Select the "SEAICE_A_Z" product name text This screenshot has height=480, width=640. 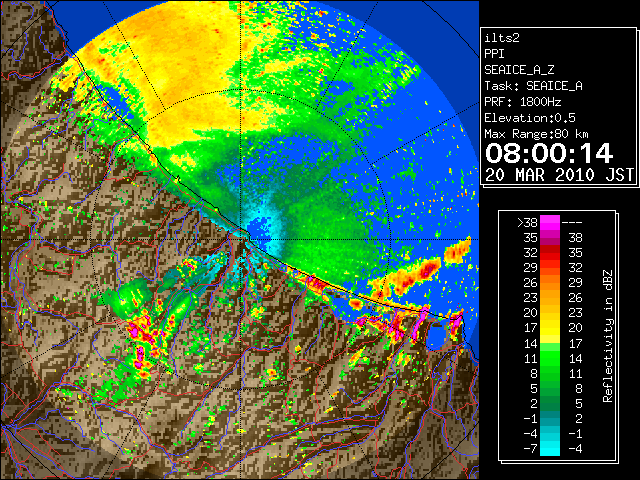(519, 70)
